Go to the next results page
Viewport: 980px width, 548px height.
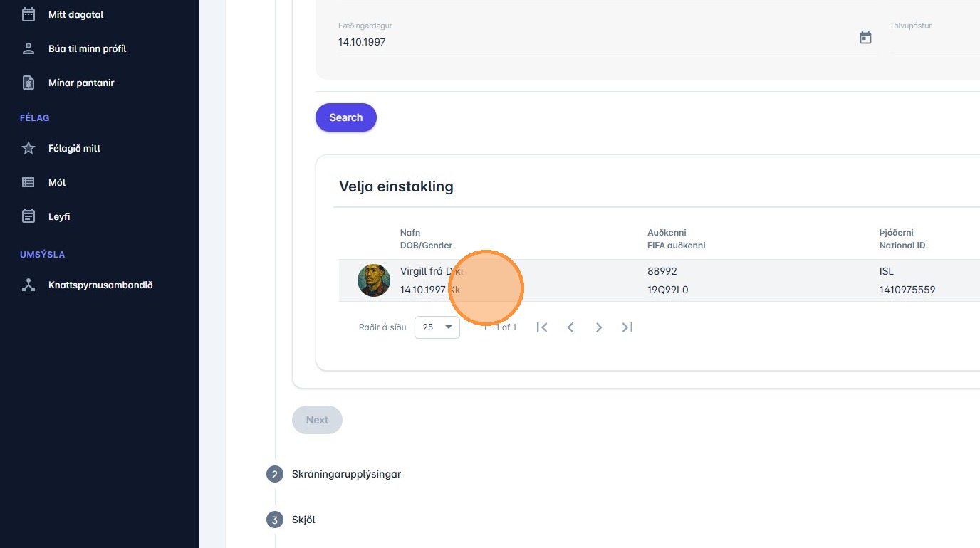coord(599,327)
